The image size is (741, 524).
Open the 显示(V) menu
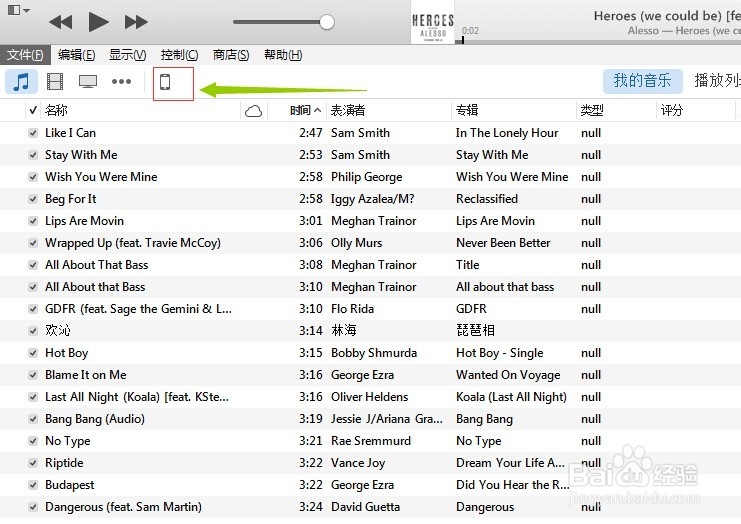coord(128,55)
